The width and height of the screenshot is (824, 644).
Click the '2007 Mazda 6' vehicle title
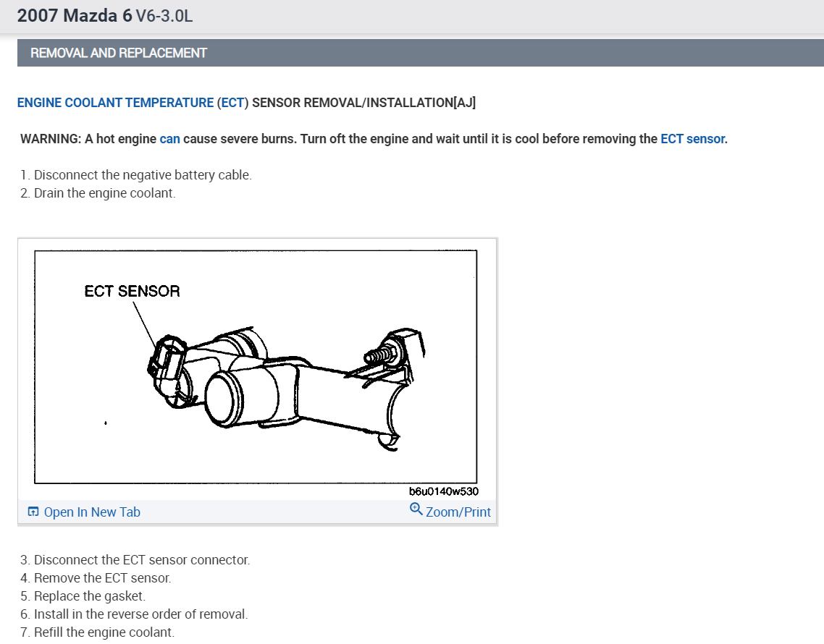pos(75,16)
